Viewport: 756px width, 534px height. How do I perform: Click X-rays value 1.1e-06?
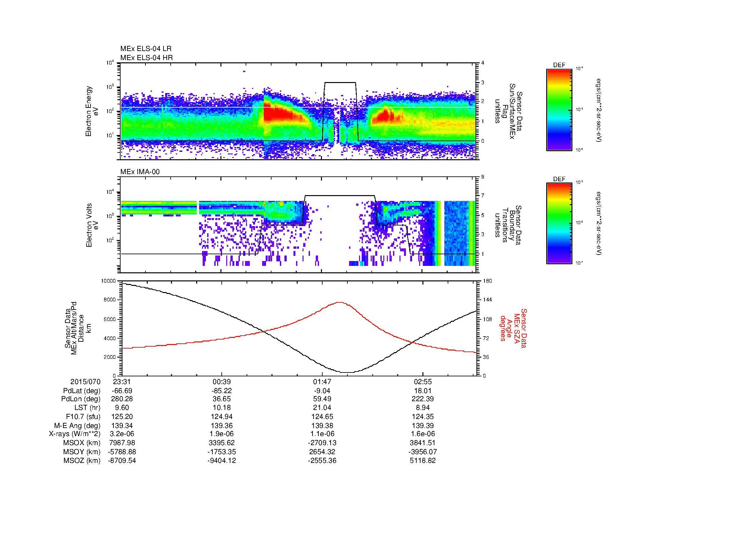(x=322, y=434)
